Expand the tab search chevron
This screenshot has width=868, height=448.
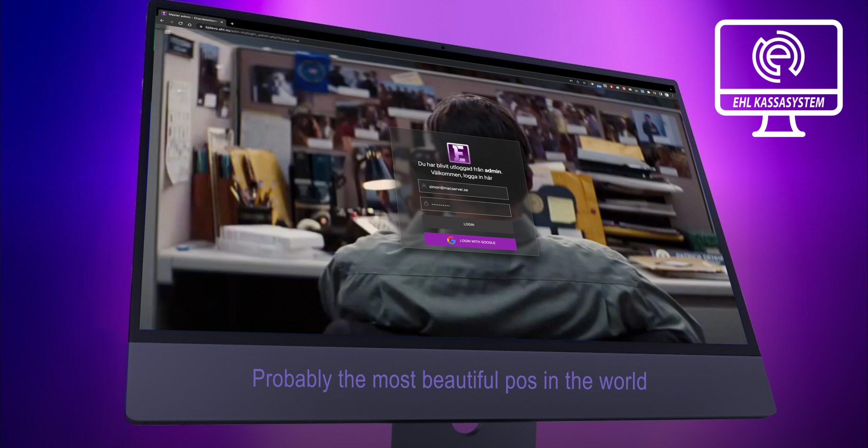click(671, 90)
